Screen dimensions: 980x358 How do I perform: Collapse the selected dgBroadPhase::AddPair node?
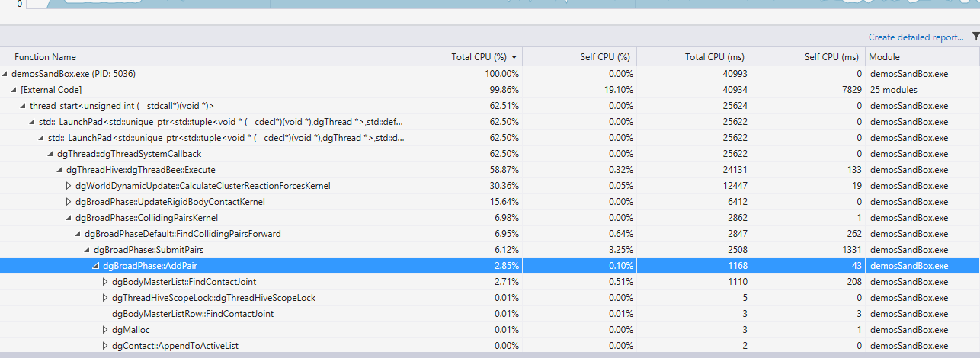95,266
